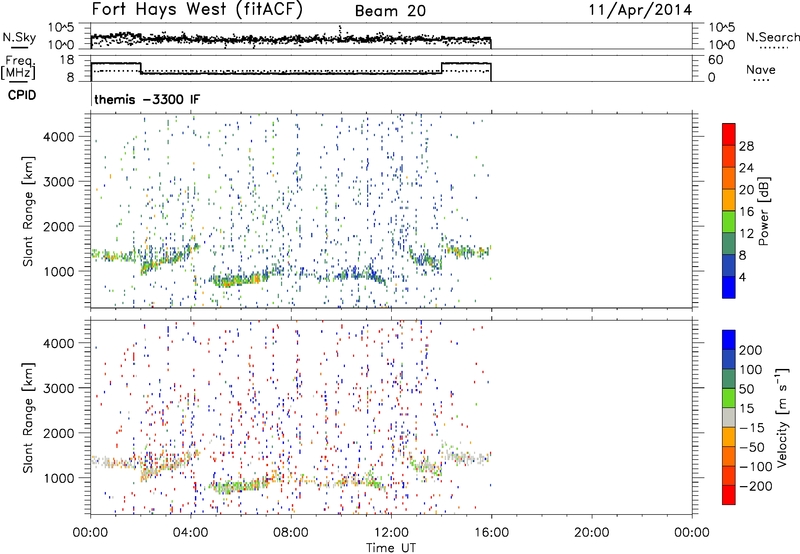
Task: Click the 'N.Search' legend label
Action: (773, 37)
